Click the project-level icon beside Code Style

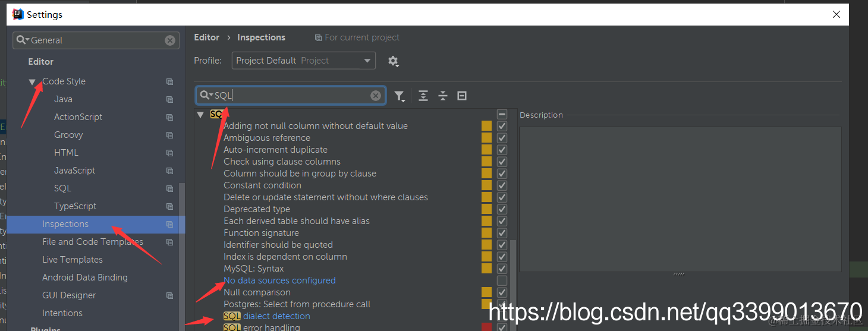click(170, 81)
